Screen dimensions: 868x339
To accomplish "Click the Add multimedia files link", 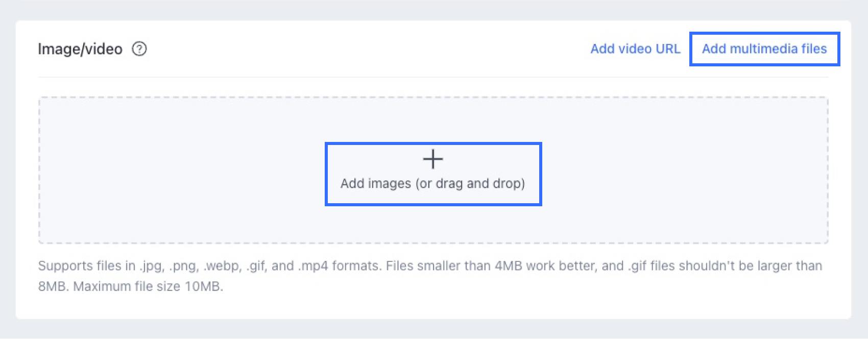I will coord(764,49).
